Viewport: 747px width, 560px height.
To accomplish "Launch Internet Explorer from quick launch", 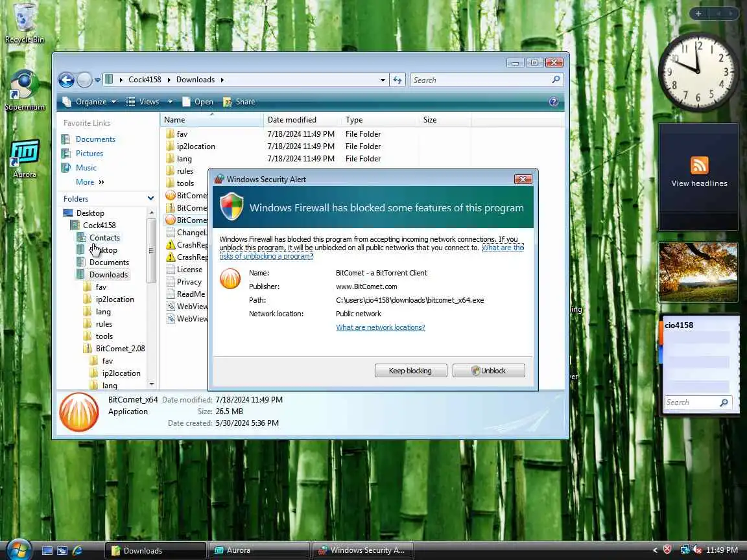I will [x=78, y=550].
